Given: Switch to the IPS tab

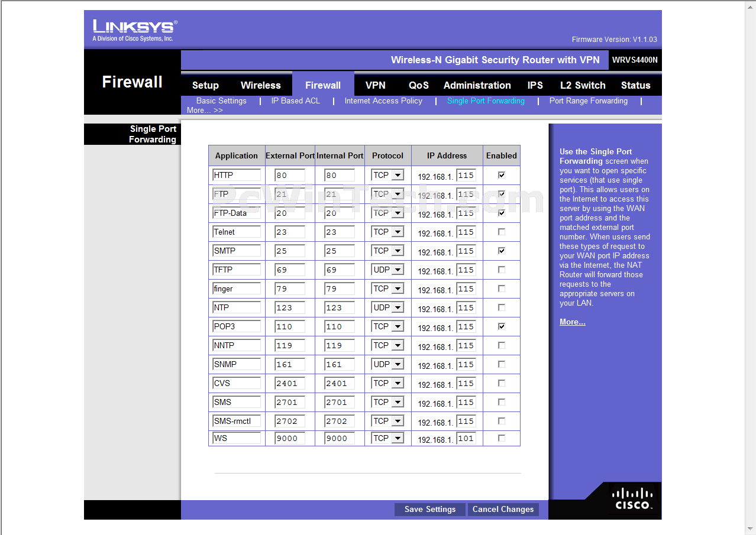Looking at the screenshot, I should (535, 85).
